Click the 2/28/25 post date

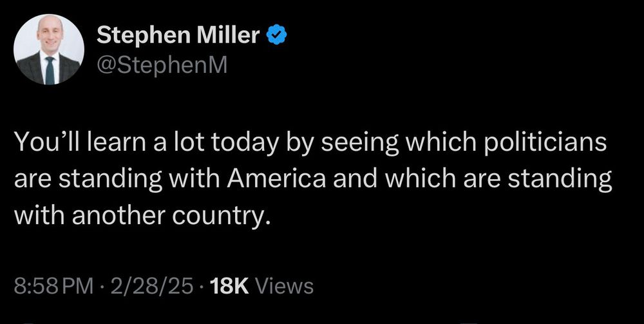click(151, 286)
